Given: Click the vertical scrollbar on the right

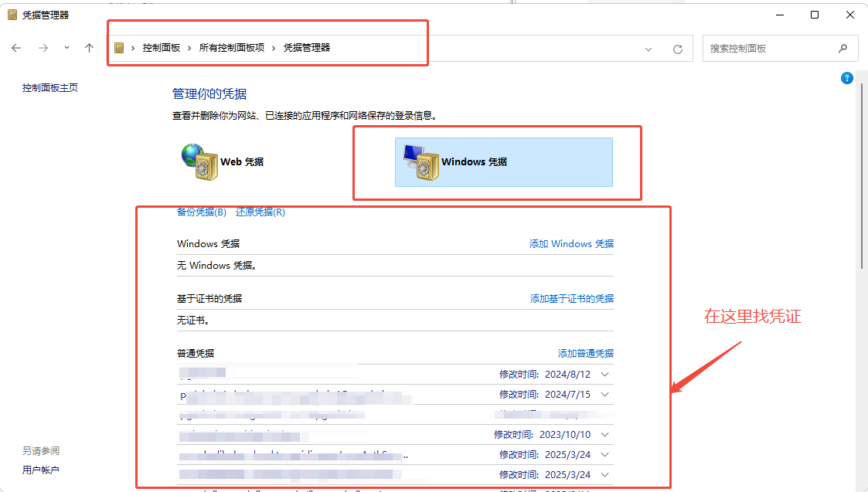Looking at the screenshot, I should [861, 176].
